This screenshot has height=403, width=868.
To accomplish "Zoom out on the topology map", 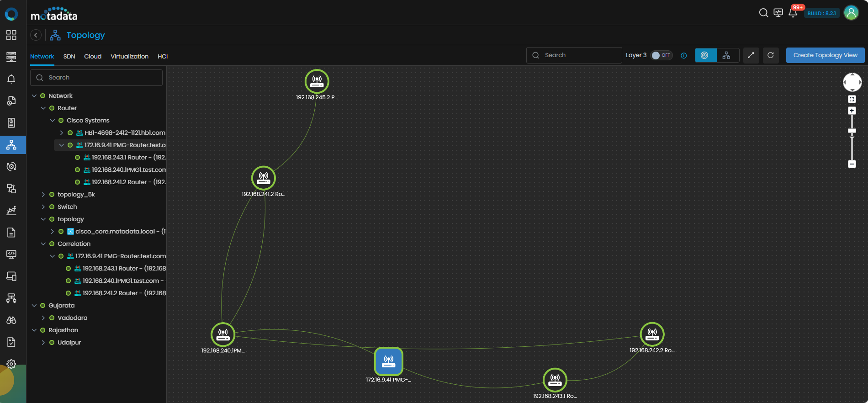I will [x=852, y=164].
